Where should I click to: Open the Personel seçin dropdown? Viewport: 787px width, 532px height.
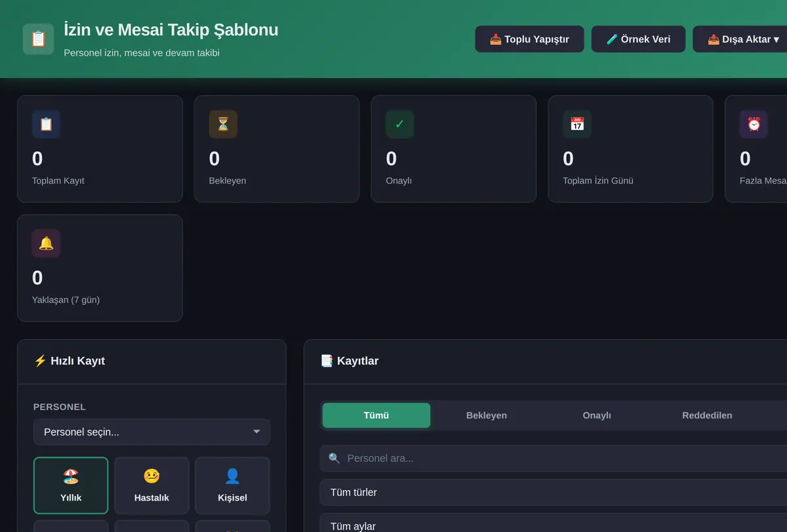point(151,432)
